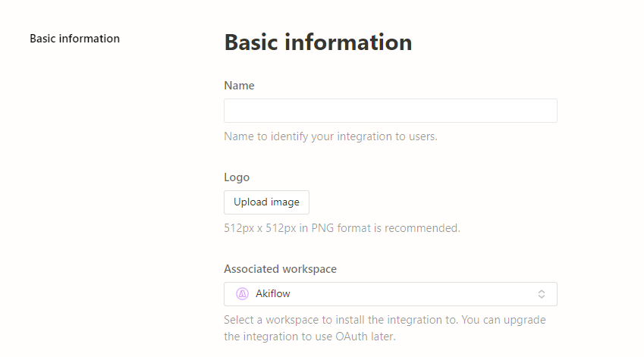This screenshot has width=644, height=357.
Task: Select the Akiflow workspace name text
Action: (x=273, y=294)
